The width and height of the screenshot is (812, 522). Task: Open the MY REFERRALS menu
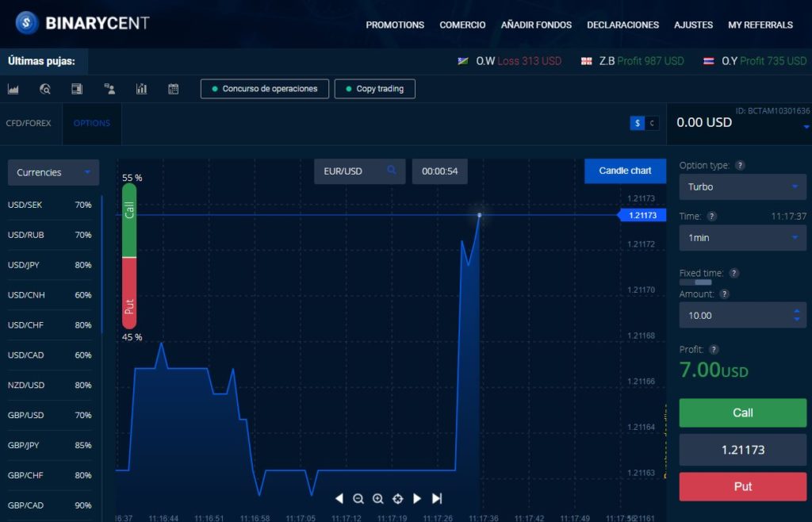pyautogui.click(x=760, y=25)
